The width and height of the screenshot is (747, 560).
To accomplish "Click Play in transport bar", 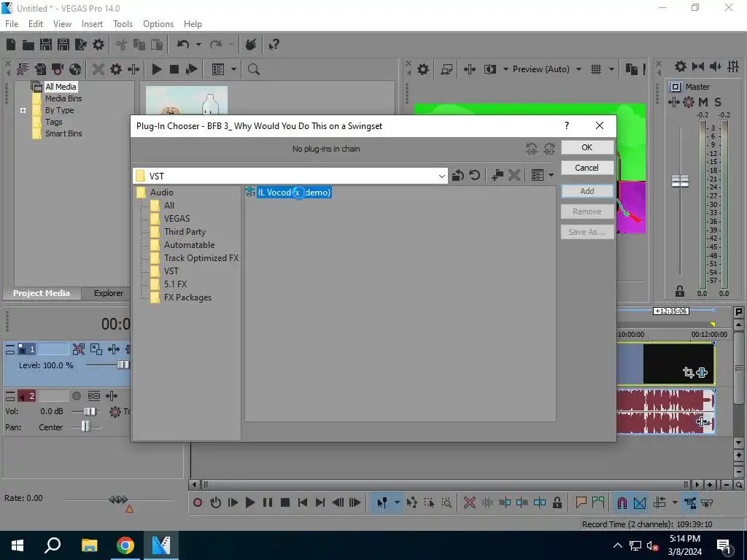I will tap(249, 502).
